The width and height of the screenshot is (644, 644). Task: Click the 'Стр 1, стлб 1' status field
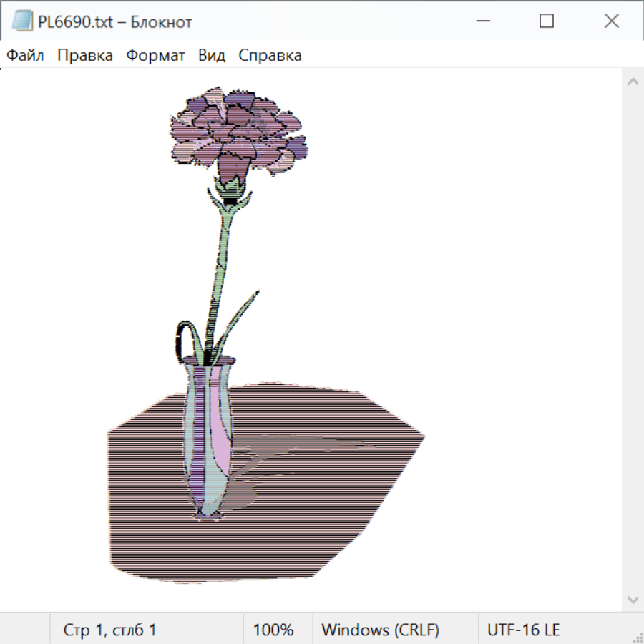(110, 630)
